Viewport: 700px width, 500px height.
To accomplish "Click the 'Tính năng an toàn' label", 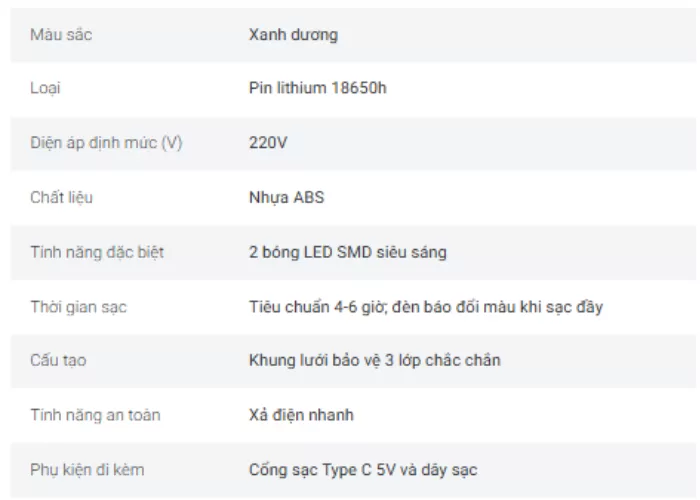I will [95, 415].
